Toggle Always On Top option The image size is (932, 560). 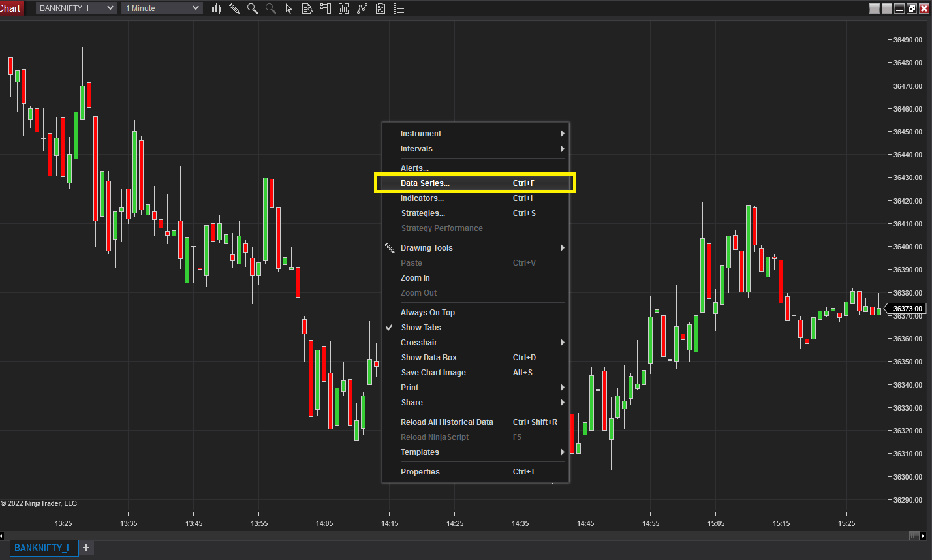click(476, 313)
